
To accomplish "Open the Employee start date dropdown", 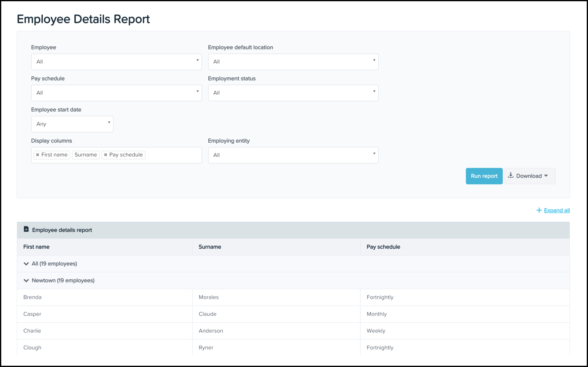I will (72, 124).
